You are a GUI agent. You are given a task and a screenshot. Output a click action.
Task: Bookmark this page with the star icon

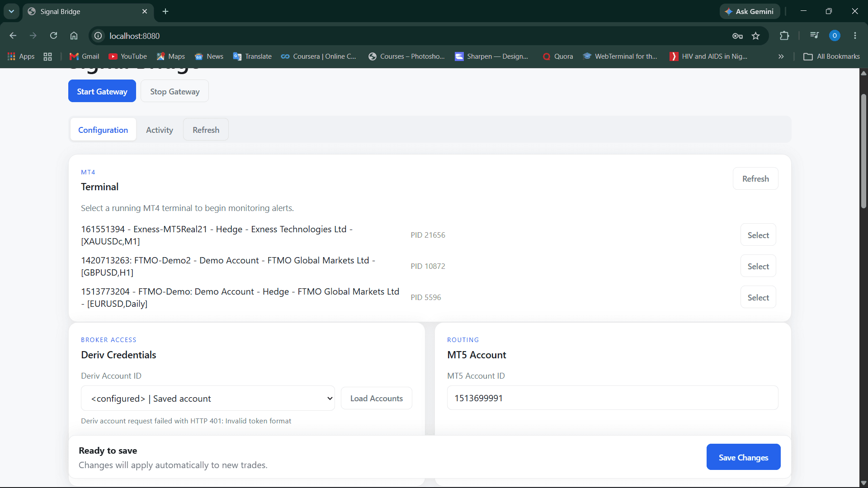[x=756, y=36]
